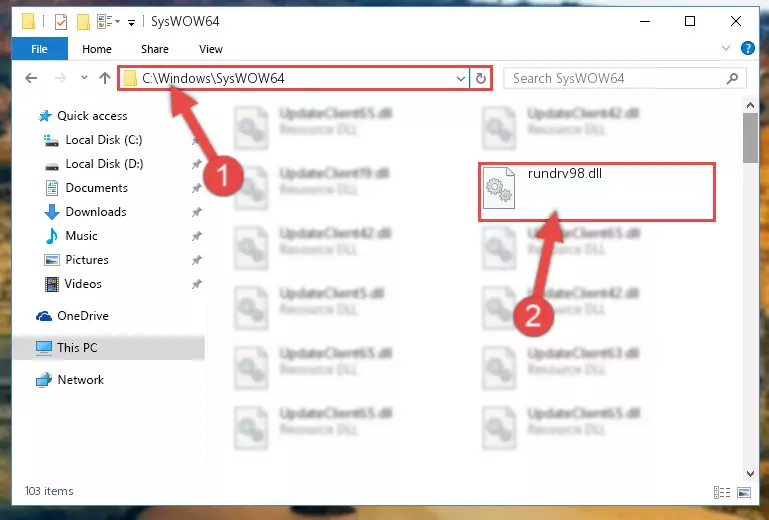Click the Back navigation arrow
This screenshot has height=520, width=769.
(x=31, y=78)
